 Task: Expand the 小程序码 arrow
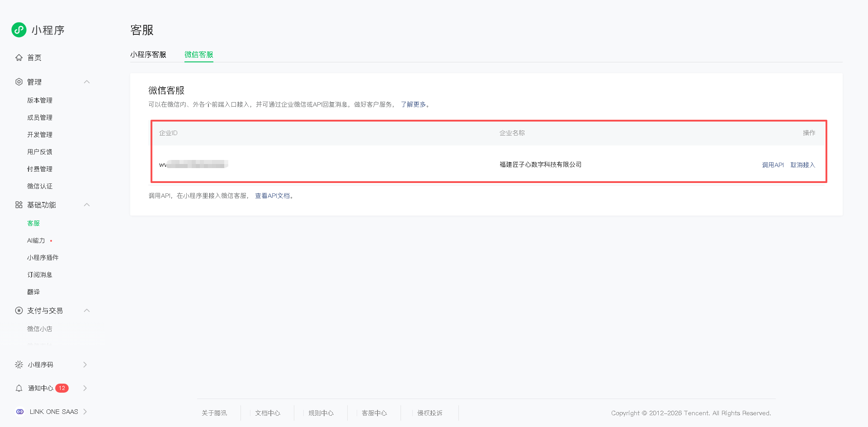(85, 365)
